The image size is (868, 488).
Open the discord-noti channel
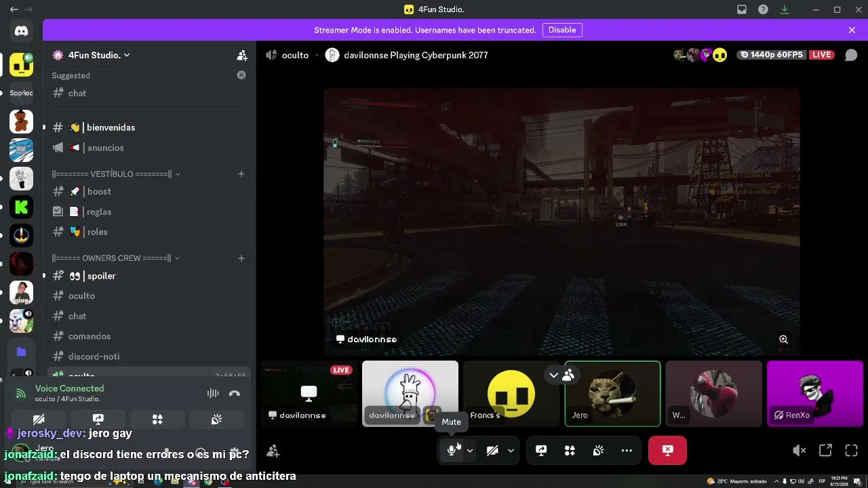(x=149, y=357)
